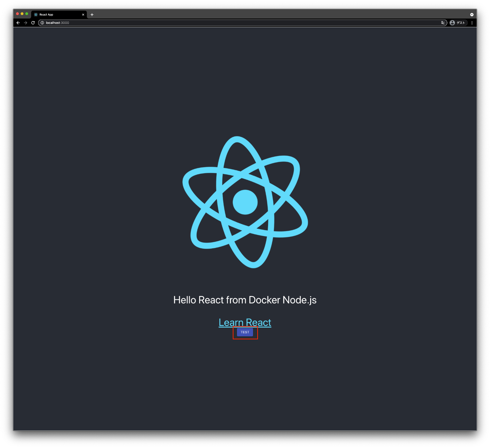Click the blue TEST button

(245, 332)
